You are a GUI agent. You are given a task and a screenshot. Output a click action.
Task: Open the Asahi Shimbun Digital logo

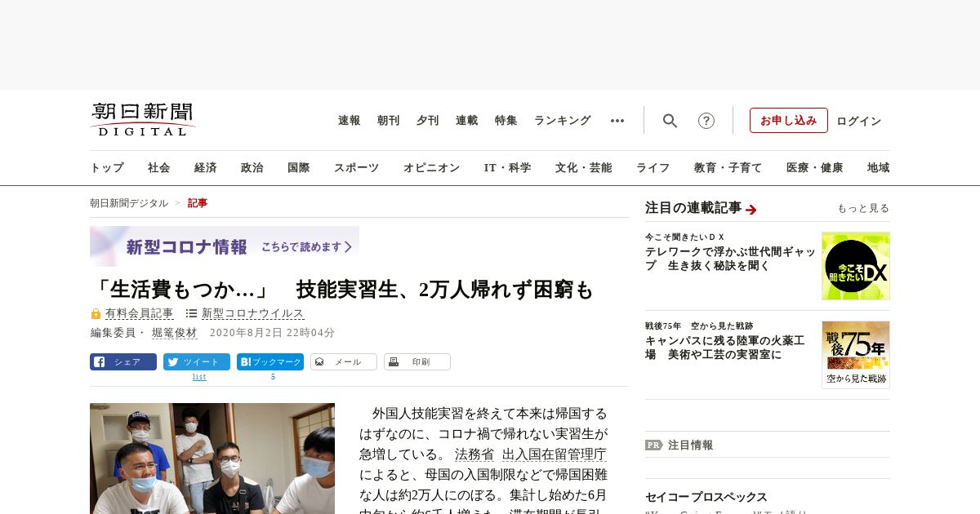(143, 120)
